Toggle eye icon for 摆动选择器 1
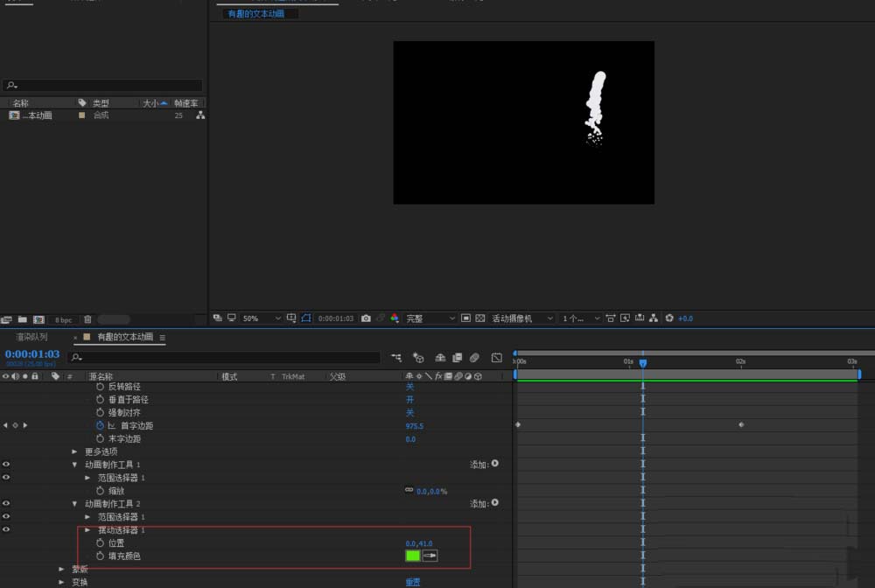Viewport: 875px width, 588px height. 6,530
